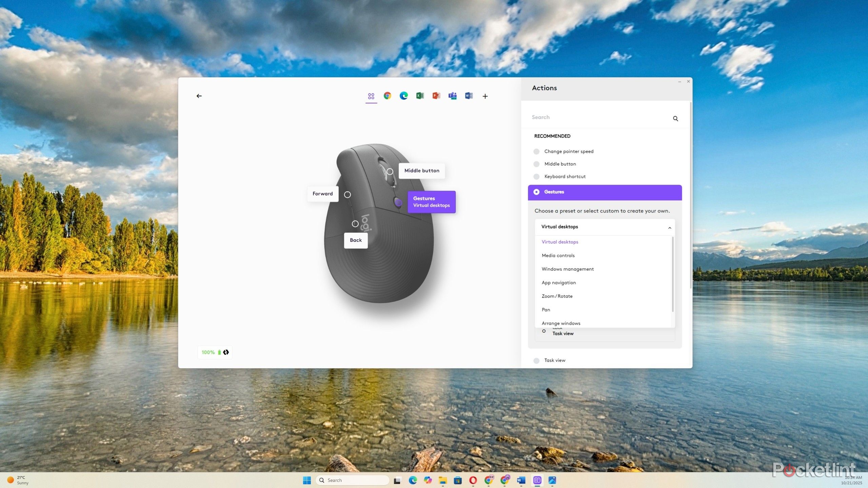Add a new application profile with plus
Screen dimensions: 868x488
[x=485, y=96]
